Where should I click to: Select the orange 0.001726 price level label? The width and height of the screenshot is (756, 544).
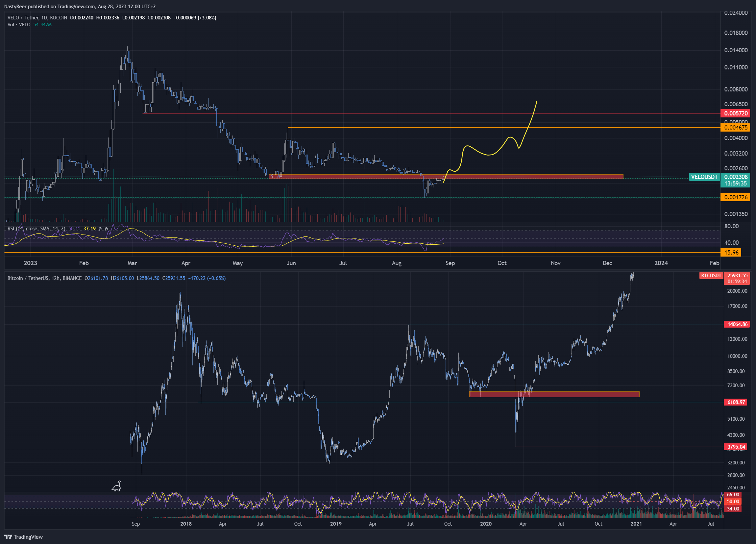tap(735, 197)
